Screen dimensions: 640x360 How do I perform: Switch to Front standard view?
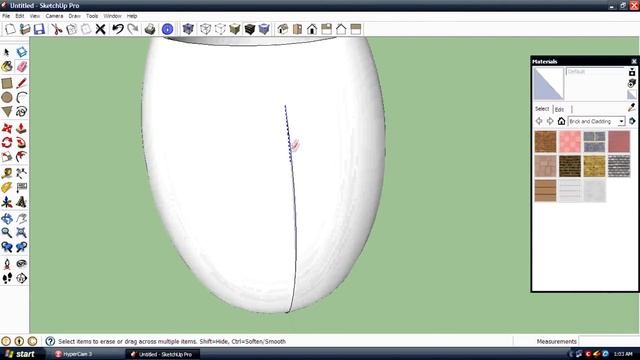point(312,29)
